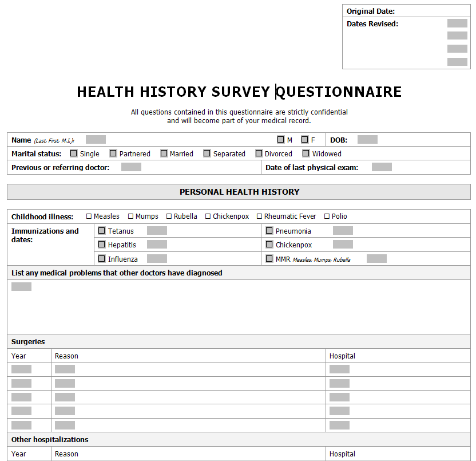
Task: Click the Influenza date field
Action: 157,259
